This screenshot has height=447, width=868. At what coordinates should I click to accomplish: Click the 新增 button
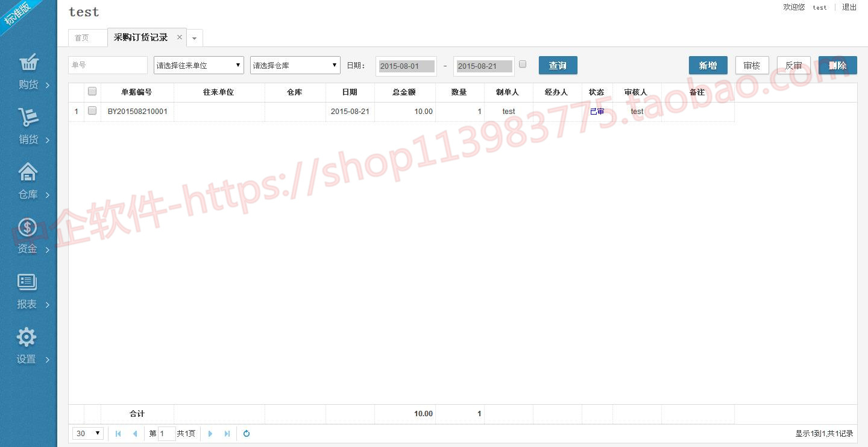(x=708, y=65)
